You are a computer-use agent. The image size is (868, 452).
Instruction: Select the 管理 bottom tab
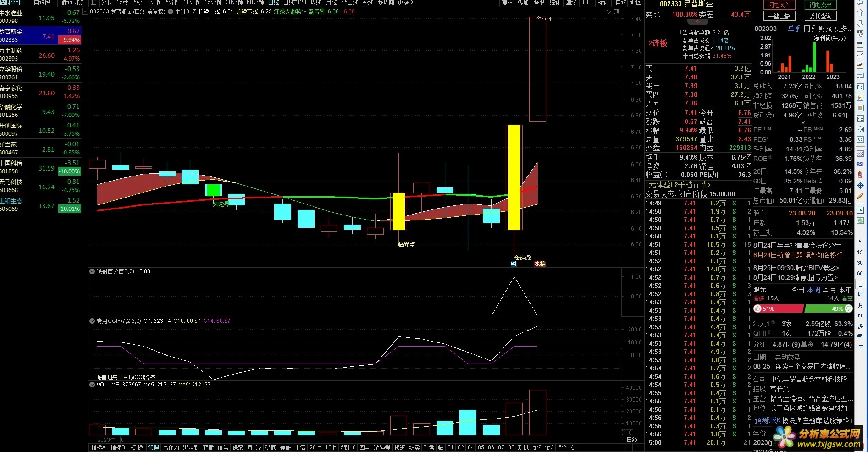click(154, 447)
